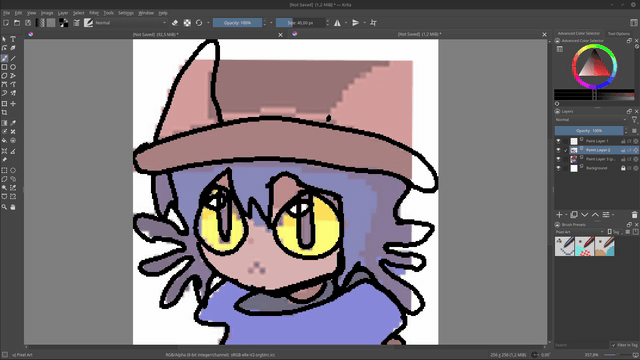Select the Crop tool
640x360 pixels.
click(4, 113)
